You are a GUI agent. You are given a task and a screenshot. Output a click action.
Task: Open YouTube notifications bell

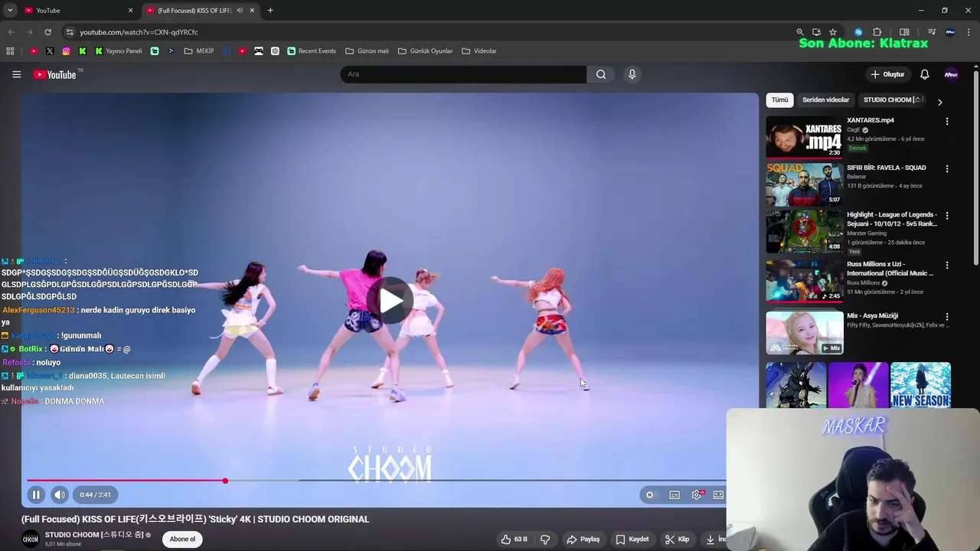(924, 74)
